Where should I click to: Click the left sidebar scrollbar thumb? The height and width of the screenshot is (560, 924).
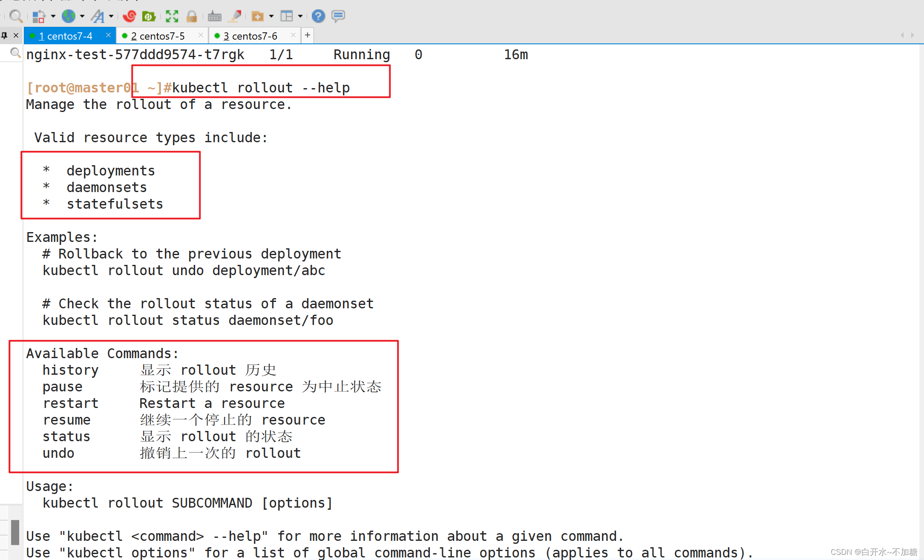point(15,532)
